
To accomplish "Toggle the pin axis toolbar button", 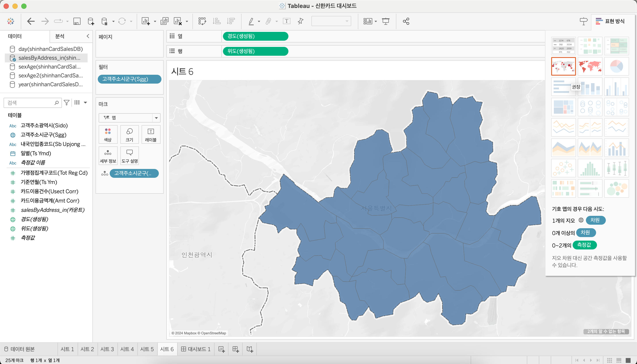I will [301, 21].
